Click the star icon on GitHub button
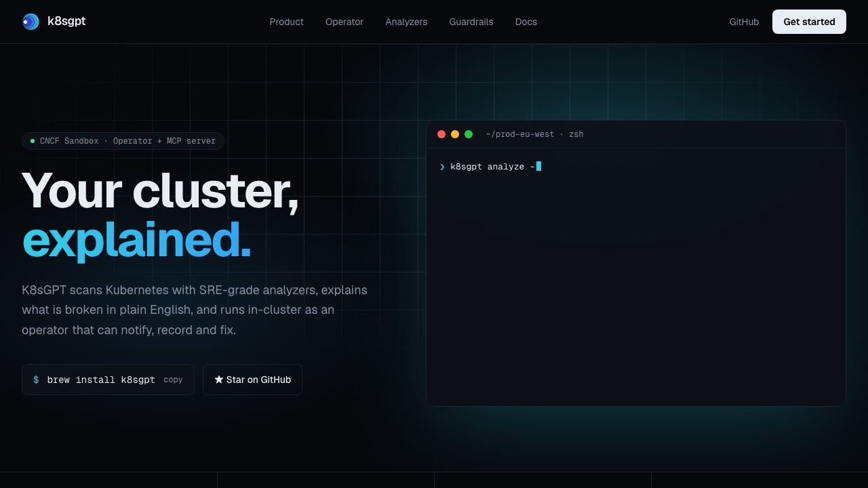This screenshot has height=488, width=868. coord(219,380)
